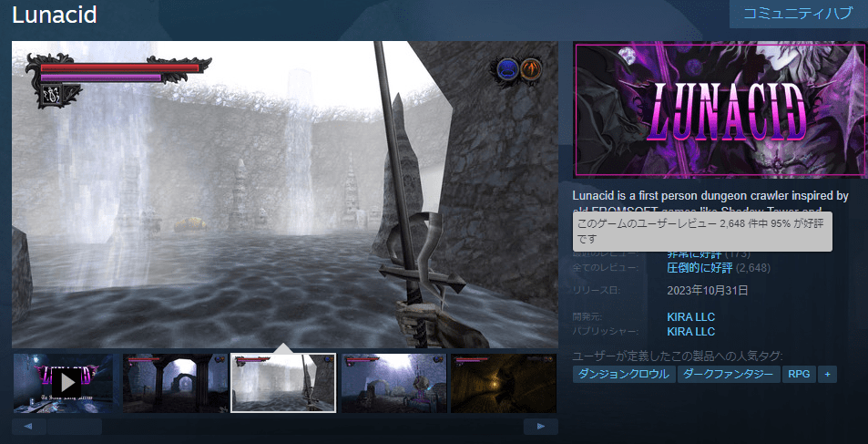Click the Lunacid page title
Viewport: 868px width, 444px height.
55,15
